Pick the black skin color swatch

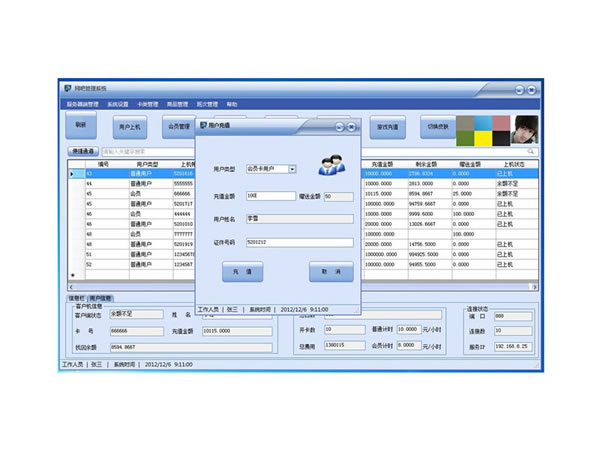pos(501,138)
